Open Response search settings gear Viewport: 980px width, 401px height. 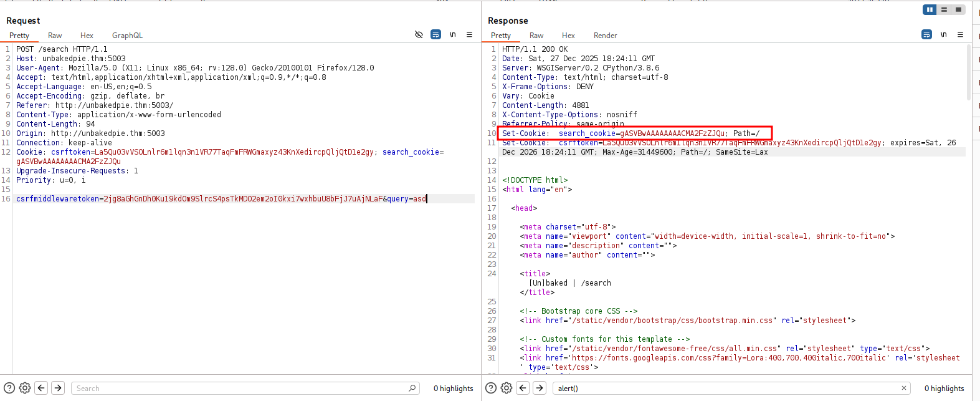[x=507, y=388]
